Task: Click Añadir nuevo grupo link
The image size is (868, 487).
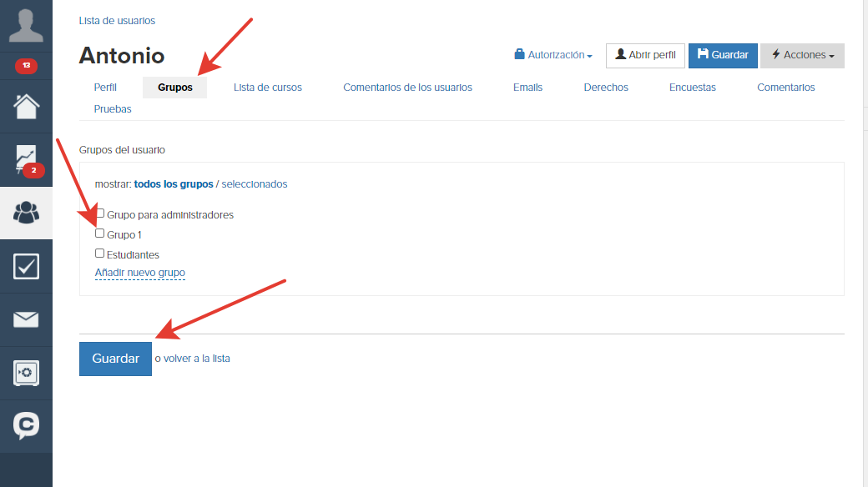Action: [x=140, y=273]
